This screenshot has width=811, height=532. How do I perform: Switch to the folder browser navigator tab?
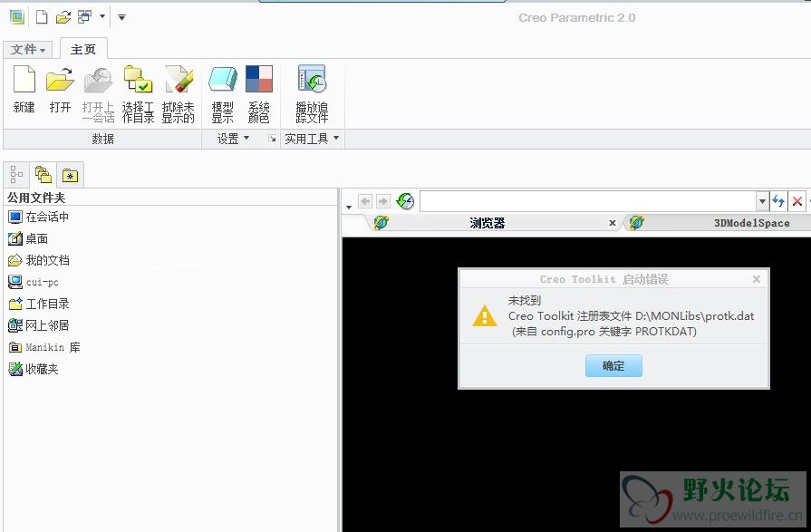click(x=43, y=175)
